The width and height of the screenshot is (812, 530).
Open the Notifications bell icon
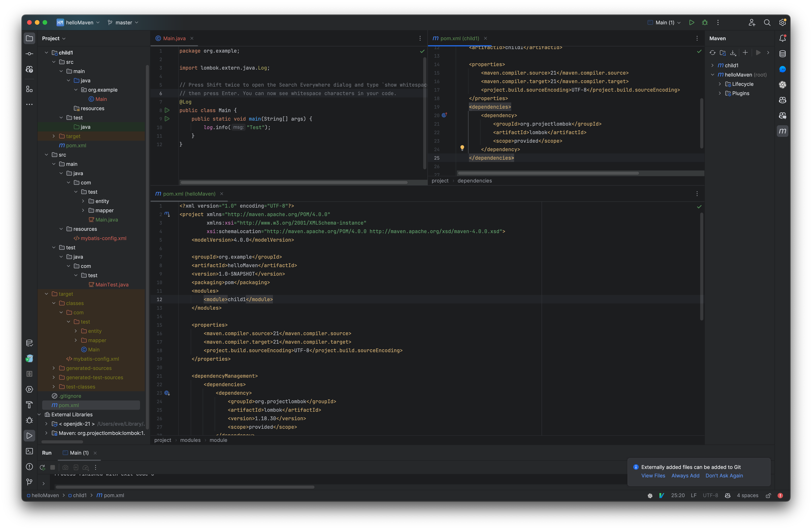tap(783, 38)
